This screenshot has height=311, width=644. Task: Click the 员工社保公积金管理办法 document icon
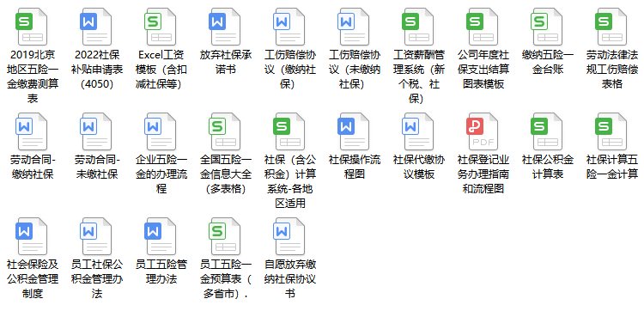coord(96,236)
